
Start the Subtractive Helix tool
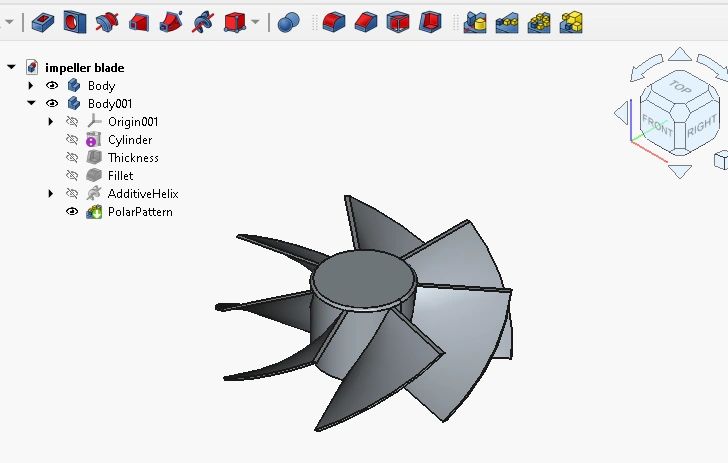[x=203, y=22]
